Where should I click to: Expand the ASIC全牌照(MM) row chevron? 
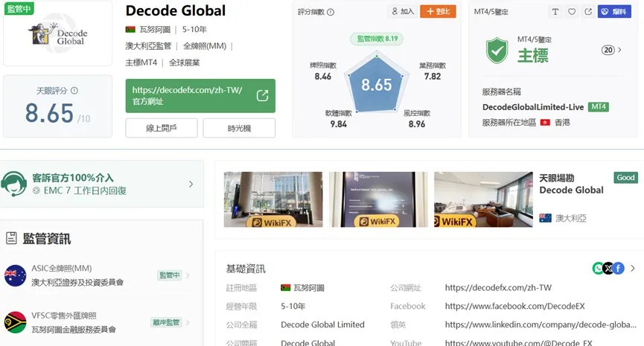pyautogui.click(x=188, y=275)
